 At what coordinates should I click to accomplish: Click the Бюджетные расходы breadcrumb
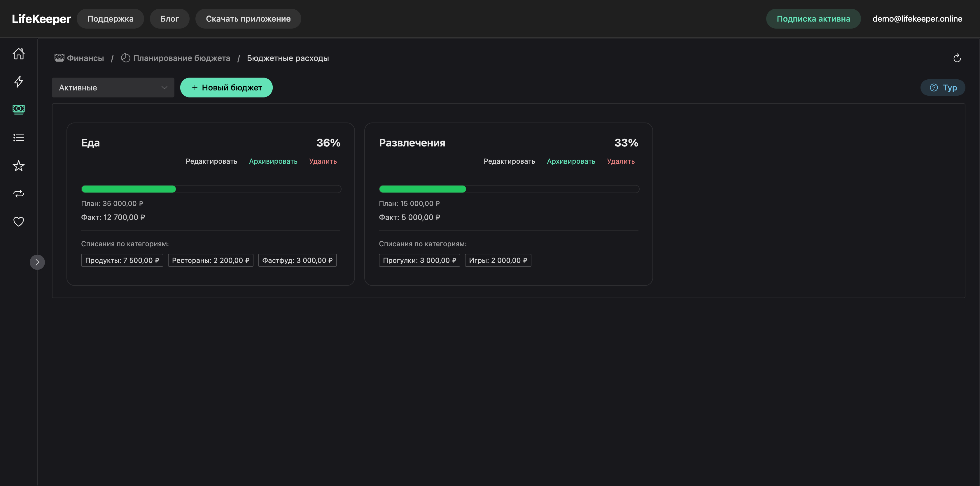click(x=288, y=58)
